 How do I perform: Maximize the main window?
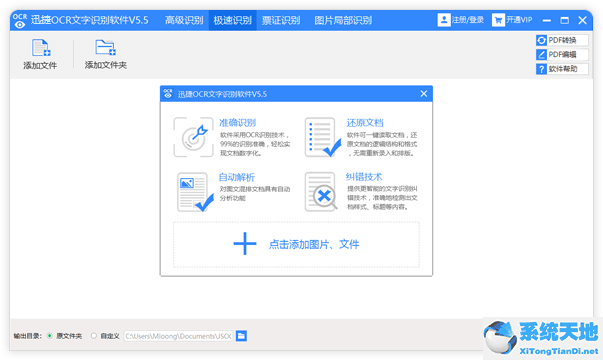[565, 20]
